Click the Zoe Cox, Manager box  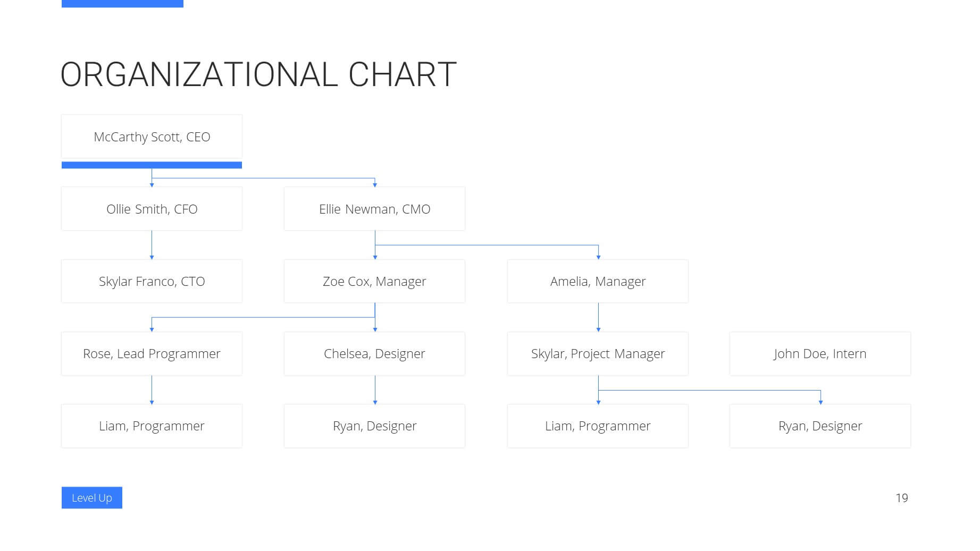[374, 281]
